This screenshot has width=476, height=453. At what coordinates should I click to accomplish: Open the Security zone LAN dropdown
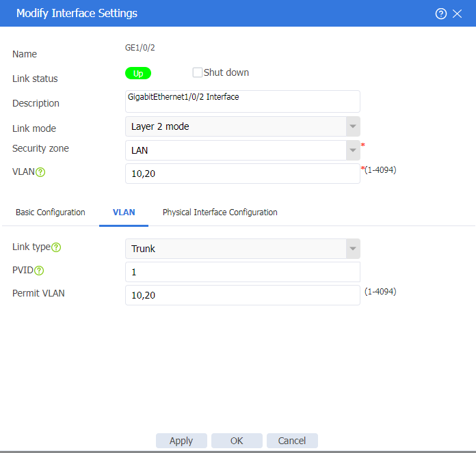(243, 150)
